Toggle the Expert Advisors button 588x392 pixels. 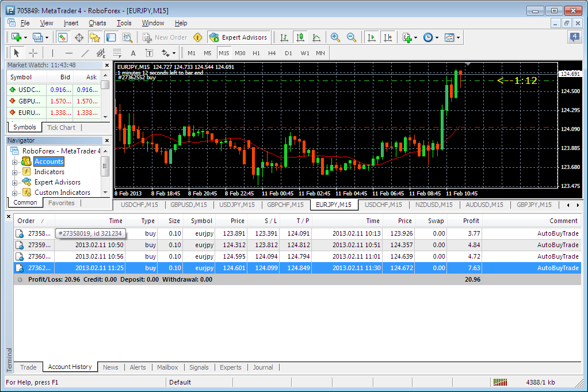[x=239, y=37]
